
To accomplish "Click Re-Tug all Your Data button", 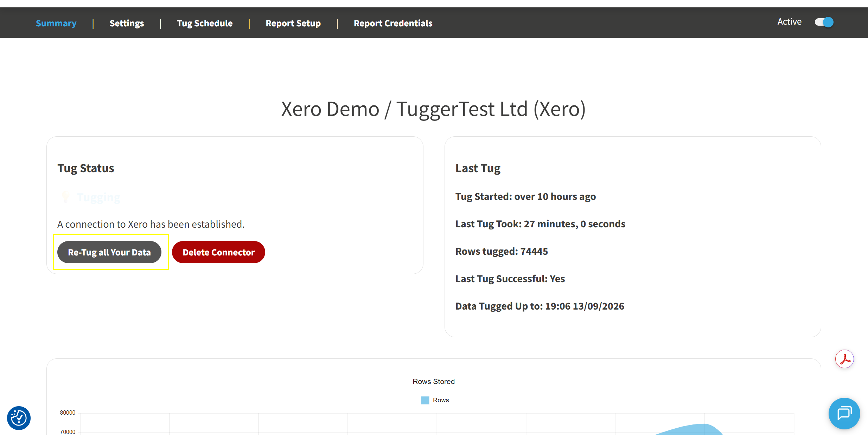I will pos(109,252).
